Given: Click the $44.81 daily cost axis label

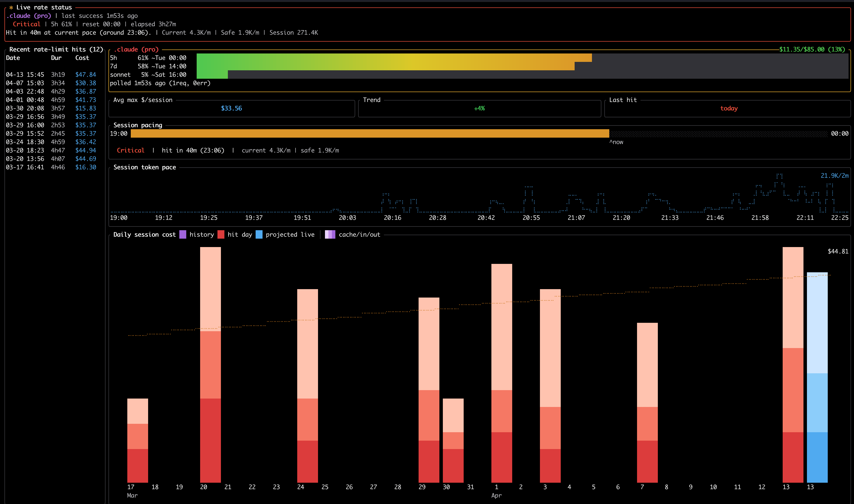Looking at the screenshot, I should (838, 251).
